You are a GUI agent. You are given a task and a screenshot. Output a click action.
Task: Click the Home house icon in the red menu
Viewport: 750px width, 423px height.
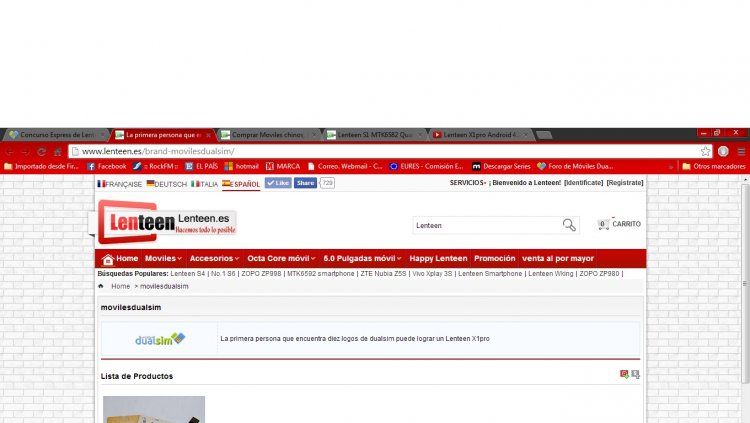(x=108, y=259)
